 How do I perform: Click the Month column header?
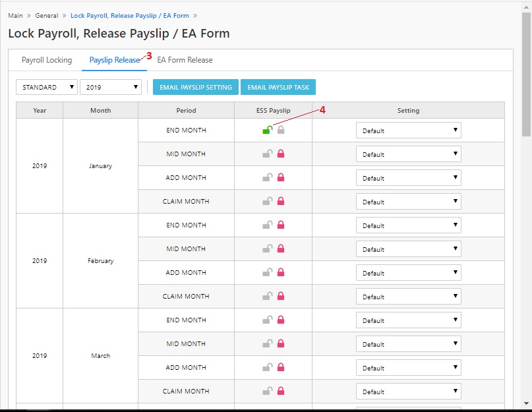point(100,110)
